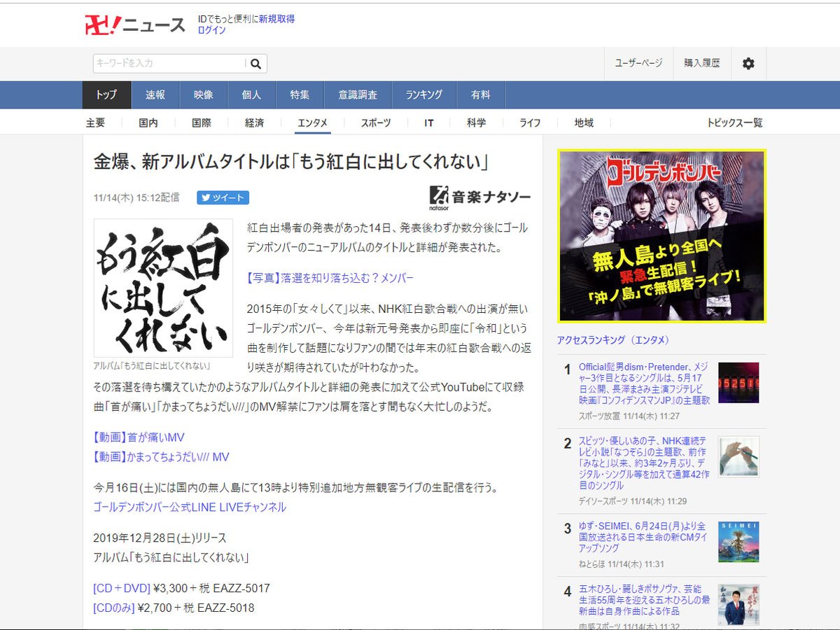Click the thumbnail beside the スピッツ article
Image resolution: width=840 pixels, height=630 pixels.
click(738, 456)
